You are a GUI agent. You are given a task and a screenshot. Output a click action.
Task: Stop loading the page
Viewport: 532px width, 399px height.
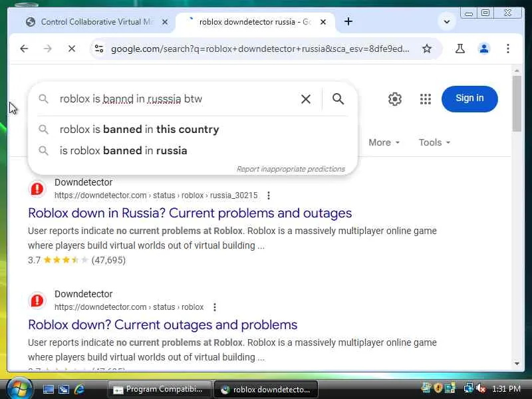point(72,49)
